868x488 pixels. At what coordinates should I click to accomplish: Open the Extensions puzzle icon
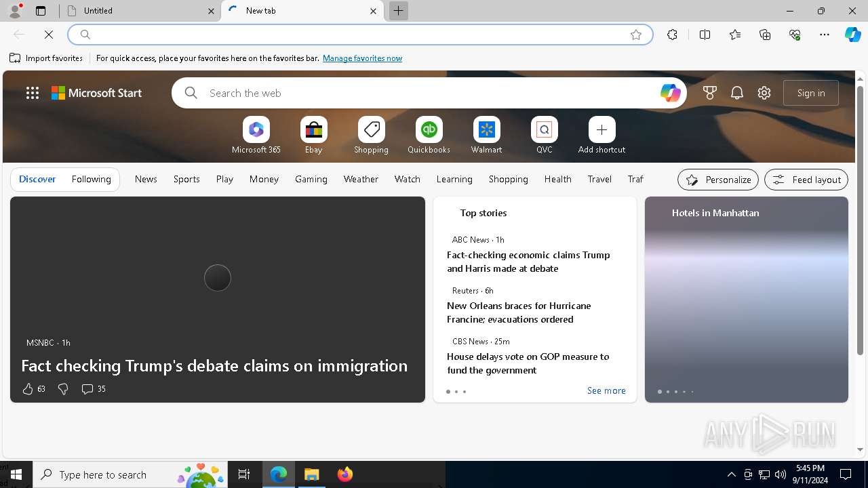coord(672,35)
